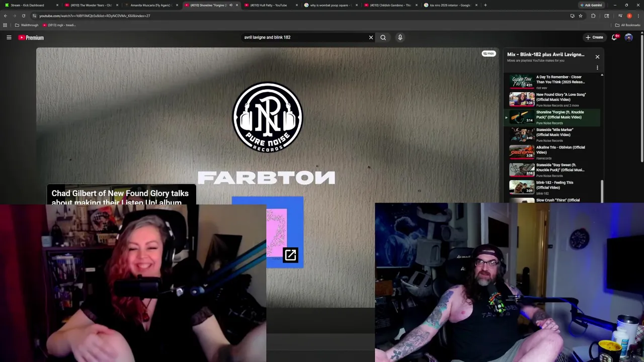Click Alkaline Trio Oblivion thumbnail
This screenshot has height=362, width=644.
(x=522, y=152)
